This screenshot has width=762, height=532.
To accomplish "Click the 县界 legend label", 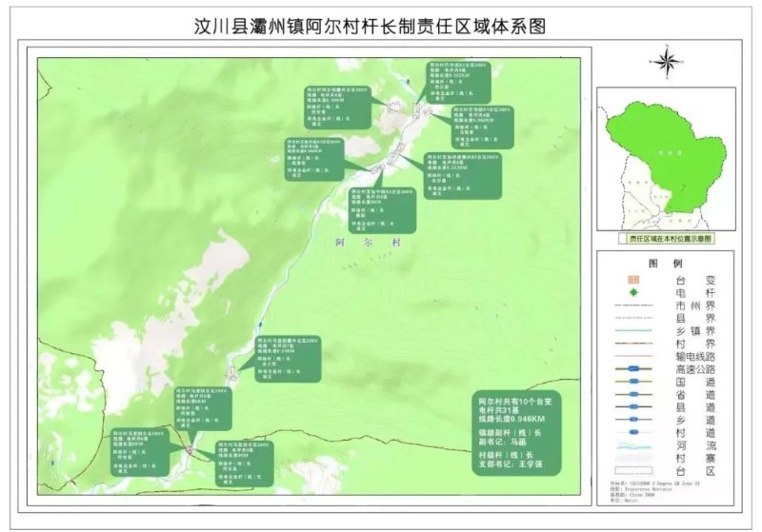I will [x=695, y=319].
